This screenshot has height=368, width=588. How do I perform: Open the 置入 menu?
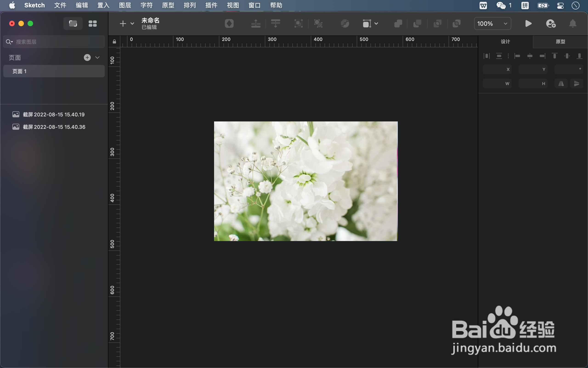[103, 5]
